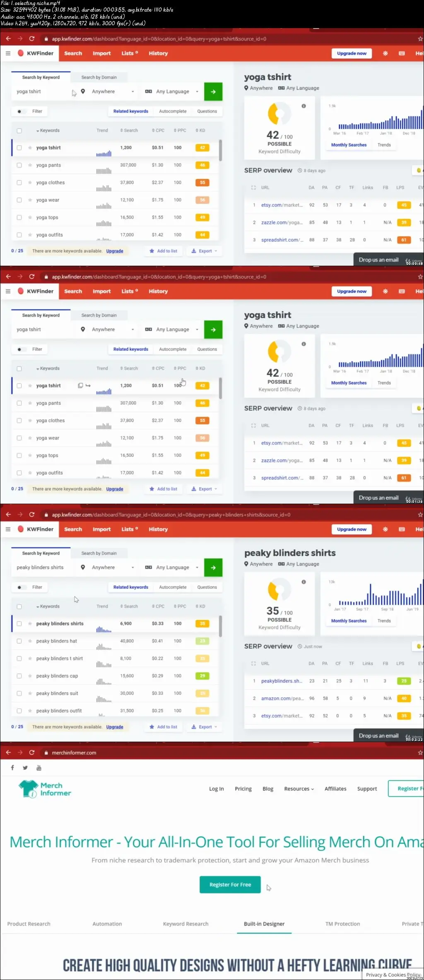Open Autocomplete tab in peaky blinders frame
The width and height of the screenshot is (424, 980).
[x=173, y=587]
